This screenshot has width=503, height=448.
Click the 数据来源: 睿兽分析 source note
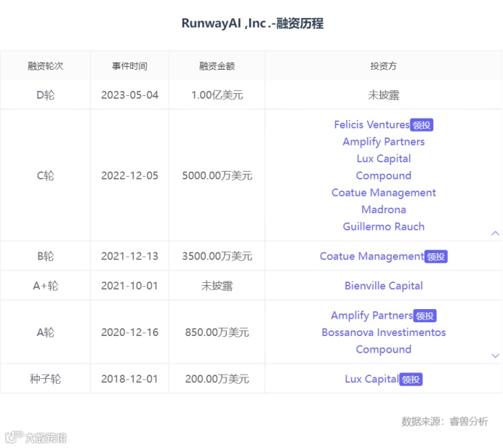coord(445,421)
